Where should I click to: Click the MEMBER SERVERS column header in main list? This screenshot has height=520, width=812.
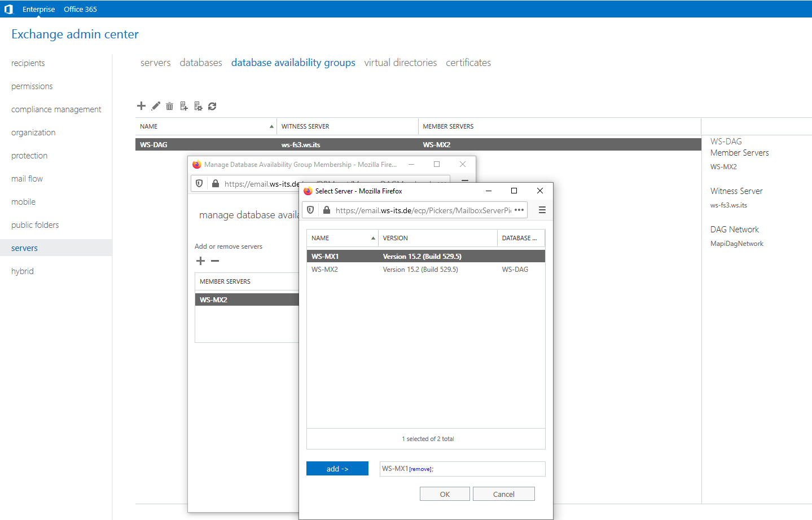[x=559, y=126]
